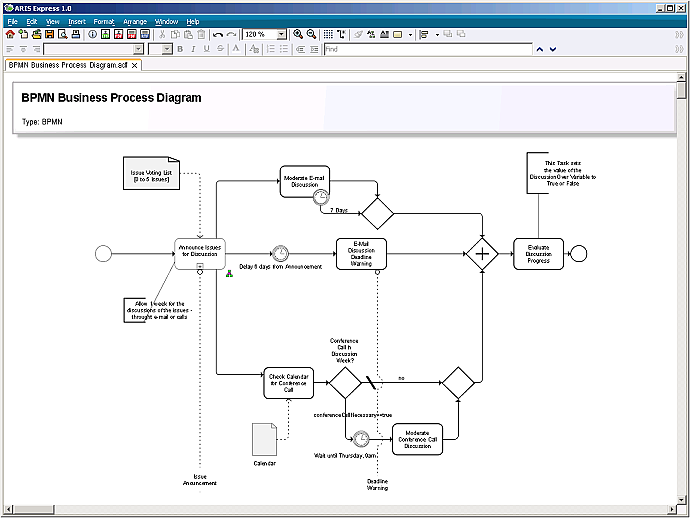The height and width of the screenshot is (518, 690).
Task: Open the font size dropdown
Action: click(x=167, y=49)
